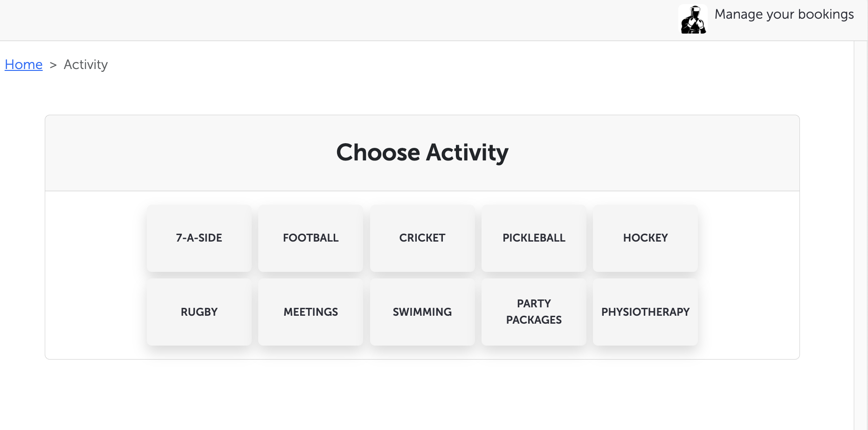Open the PICKLEBALL activity
The height and width of the screenshot is (430, 868).
pyautogui.click(x=534, y=238)
